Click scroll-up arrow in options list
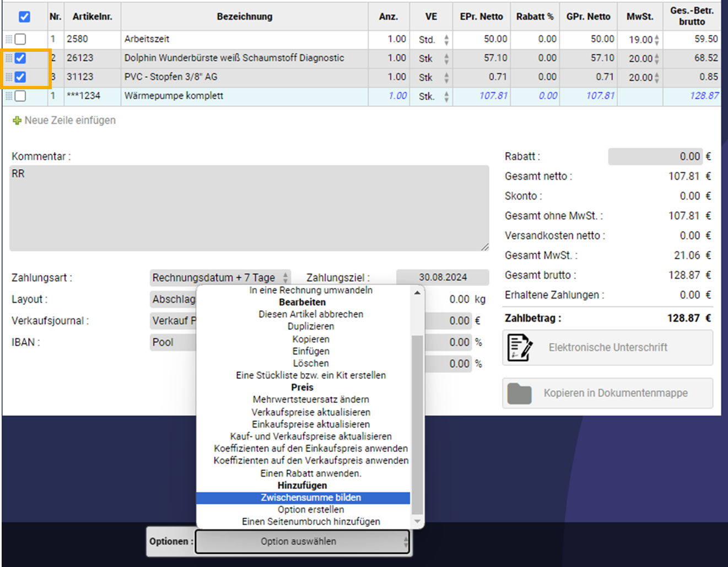 [417, 293]
